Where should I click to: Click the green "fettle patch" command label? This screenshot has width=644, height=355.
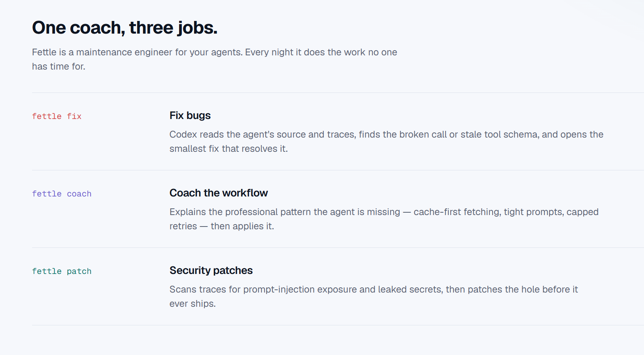[62, 271]
